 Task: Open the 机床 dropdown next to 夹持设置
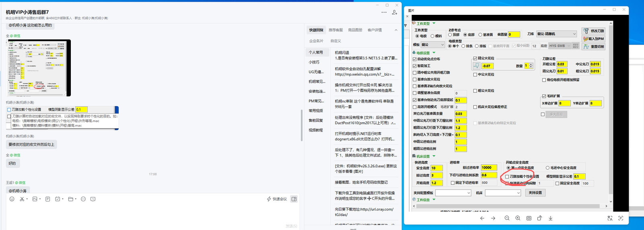[503, 193]
